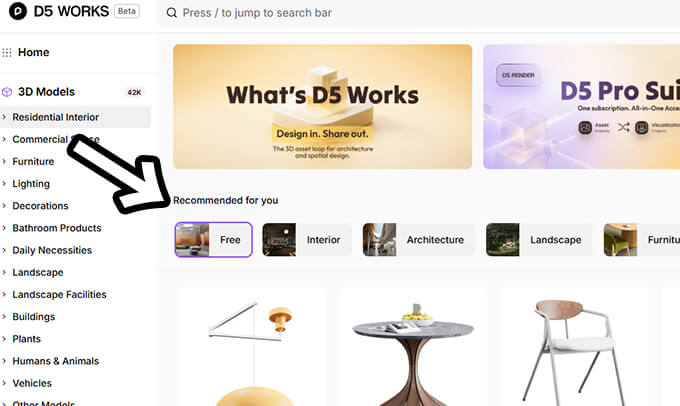Open the What's D5 Works banner
Image resolution: width=680 pixels, height=406 pixels.
[322, 106]
